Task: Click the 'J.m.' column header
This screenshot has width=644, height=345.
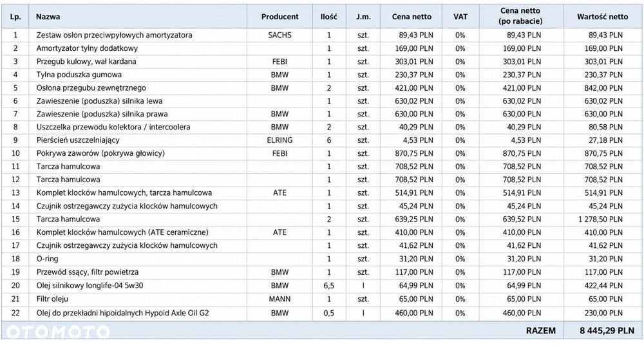Action: (363, 17)
